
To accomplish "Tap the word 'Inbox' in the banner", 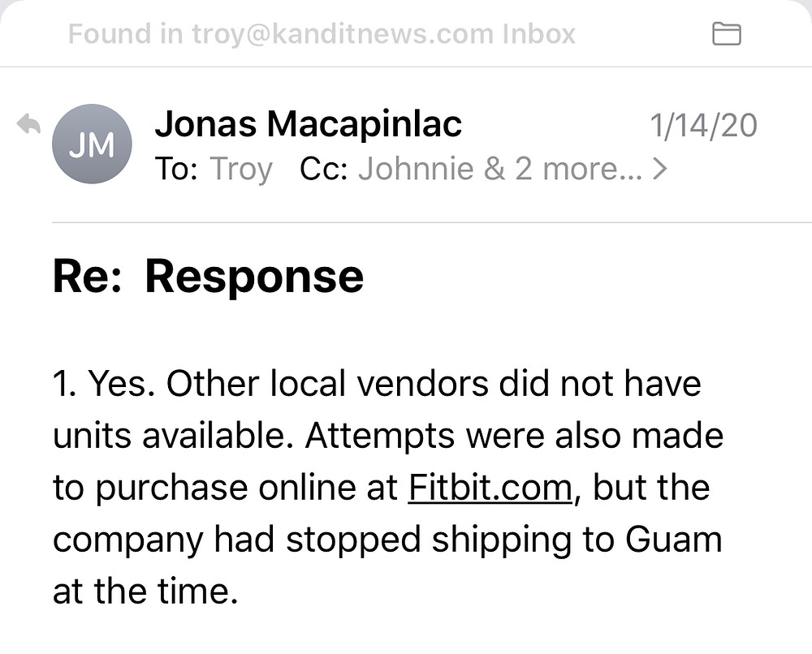I will (x=538, y=34).
